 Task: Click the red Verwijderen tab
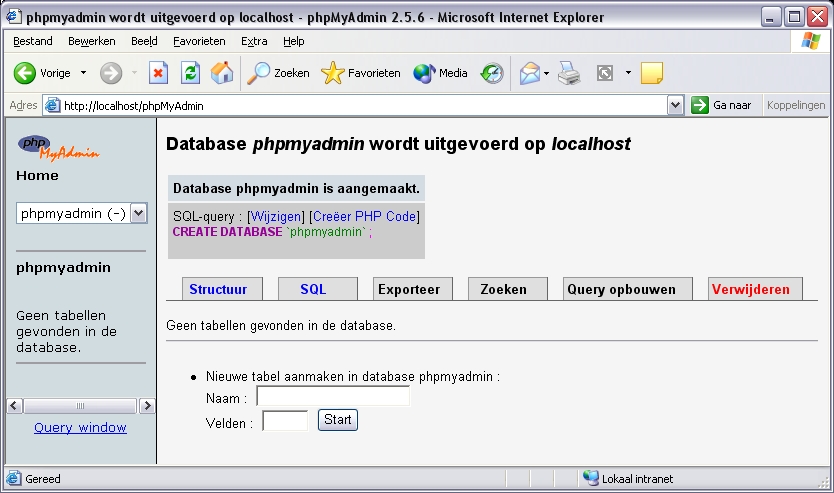coord(755,289)
